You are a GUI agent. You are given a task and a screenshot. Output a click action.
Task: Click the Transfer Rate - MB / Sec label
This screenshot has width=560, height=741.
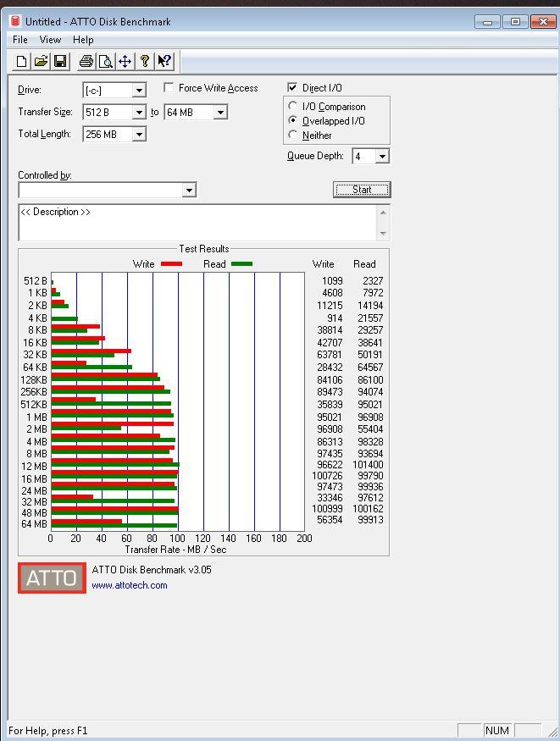click(x=176, y=549)
